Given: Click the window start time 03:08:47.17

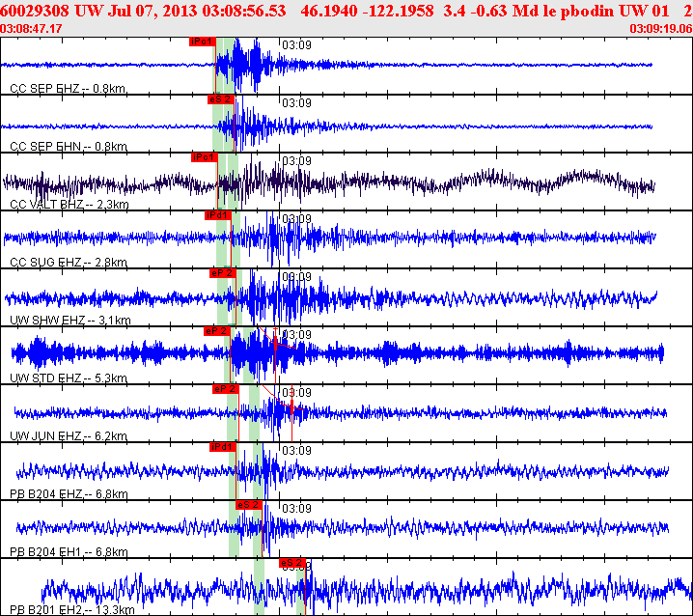Looking at the screenshot, I should pos(31,29).
